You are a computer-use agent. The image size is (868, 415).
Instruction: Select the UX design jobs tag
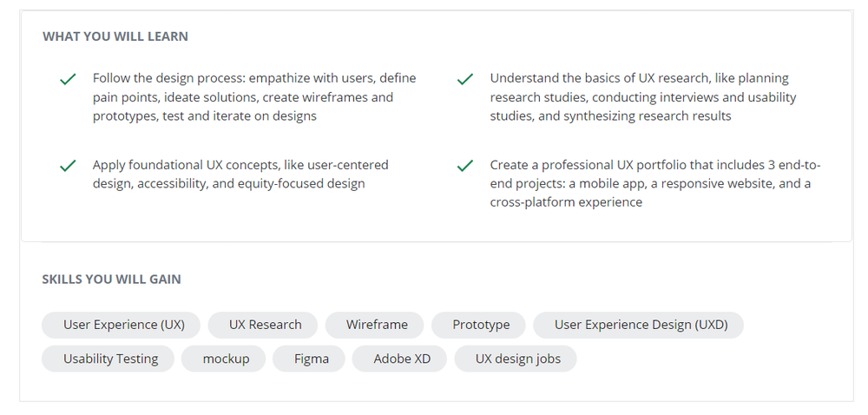pos(516,359)
